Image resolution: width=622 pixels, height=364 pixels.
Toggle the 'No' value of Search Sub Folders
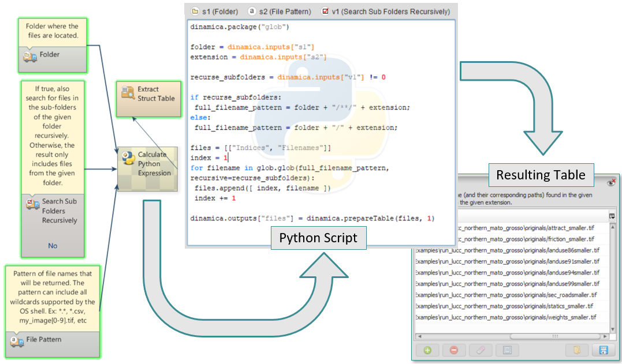pos(53,246)
